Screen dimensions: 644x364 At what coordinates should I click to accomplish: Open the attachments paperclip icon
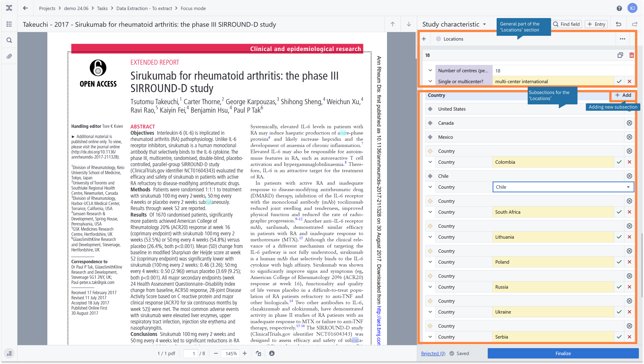pos(9,56)
